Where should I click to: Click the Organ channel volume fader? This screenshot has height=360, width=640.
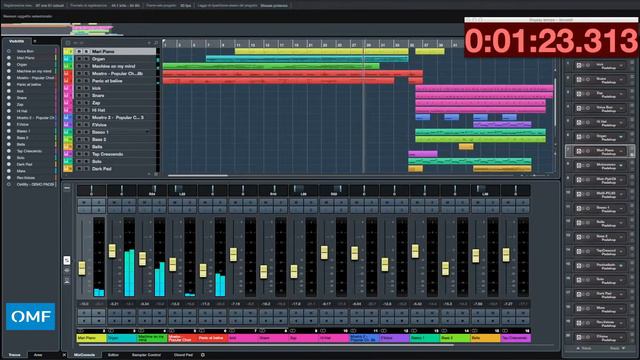pos(112,251)
